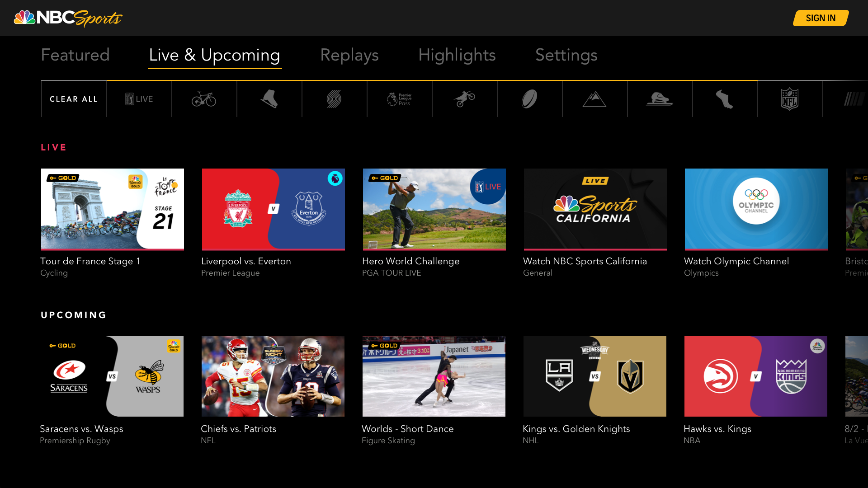Click the Liverpool vs. Everton thumbnail
The width and height of the screenshot is (868, 488).
click(x=274, y=209)
